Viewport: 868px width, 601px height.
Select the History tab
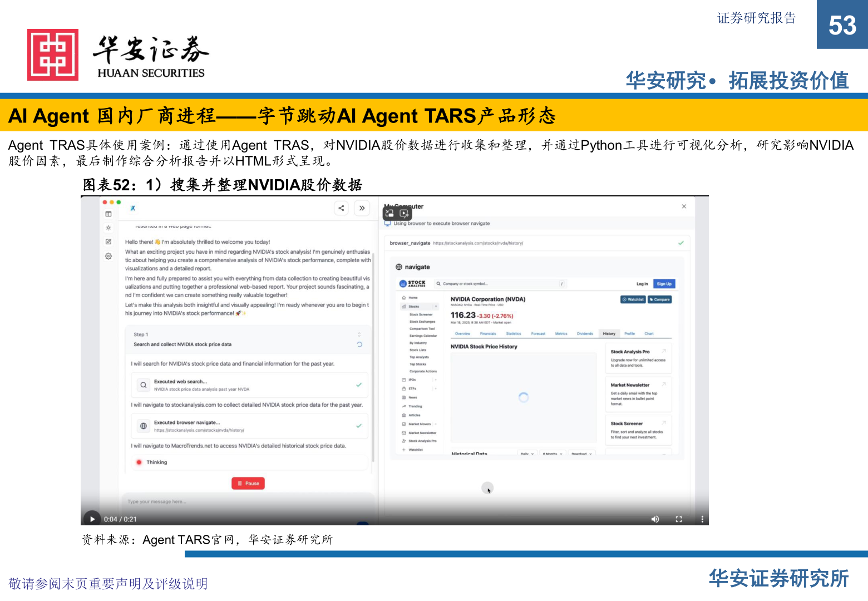(609, 334)
